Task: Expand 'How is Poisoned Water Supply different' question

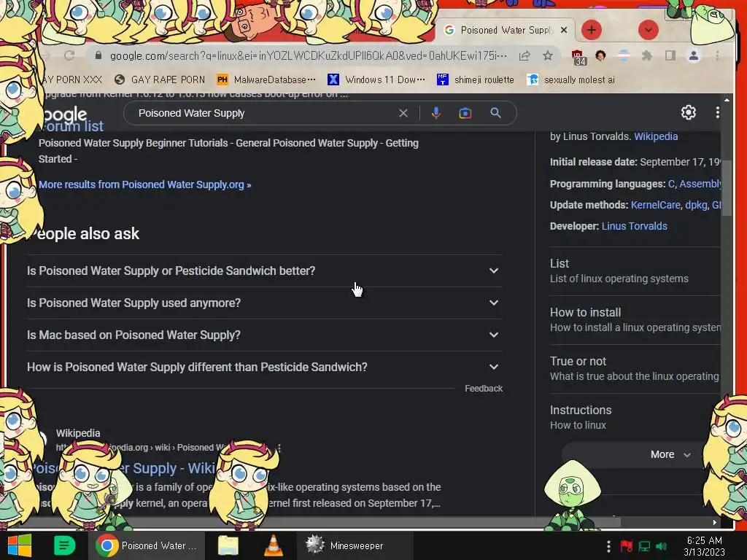Action: click(x=264, y=367)
